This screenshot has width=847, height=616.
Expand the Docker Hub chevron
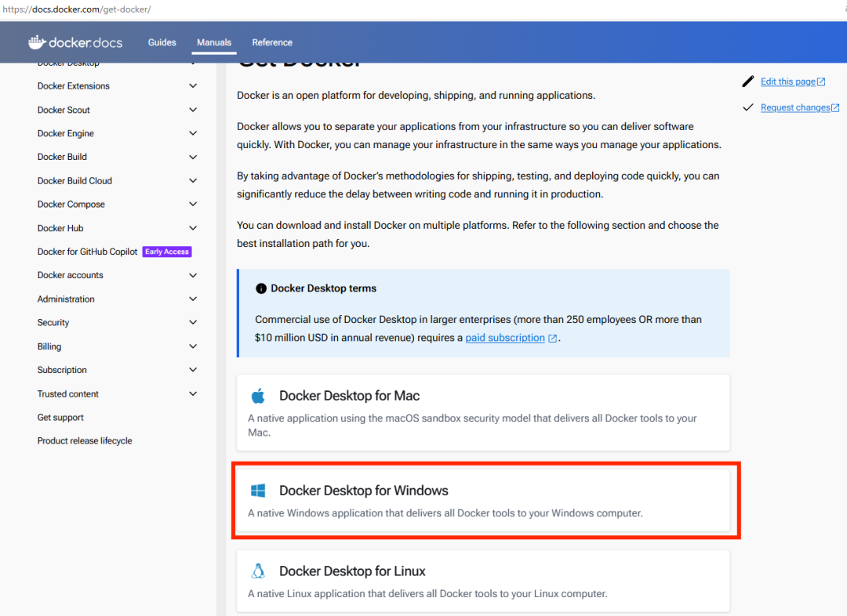(193, 228)
